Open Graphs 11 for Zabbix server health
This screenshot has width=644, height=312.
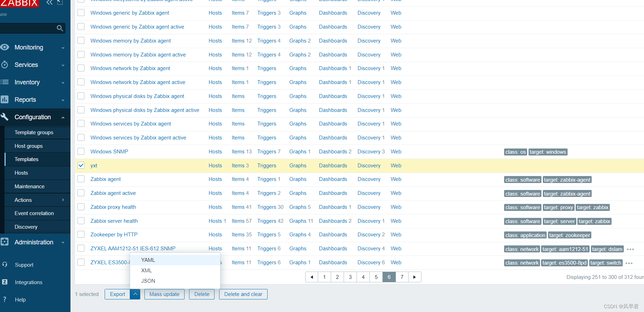click(301, 221)
